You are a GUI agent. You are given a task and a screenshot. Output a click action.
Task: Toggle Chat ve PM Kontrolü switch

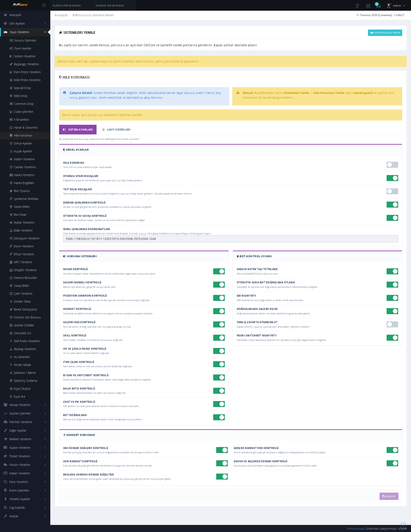219,404
